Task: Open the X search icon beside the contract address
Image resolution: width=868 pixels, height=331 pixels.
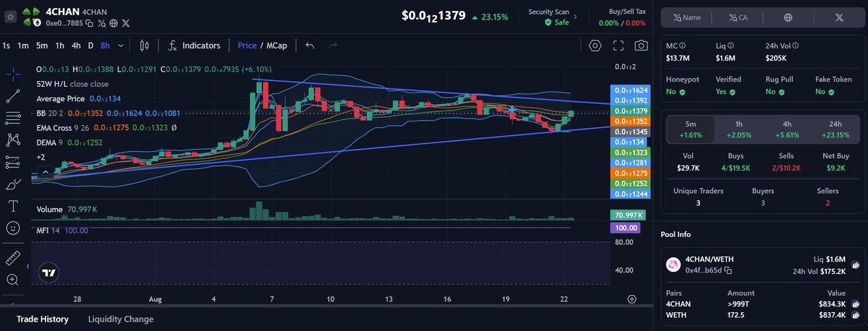Action: point(101,24)
